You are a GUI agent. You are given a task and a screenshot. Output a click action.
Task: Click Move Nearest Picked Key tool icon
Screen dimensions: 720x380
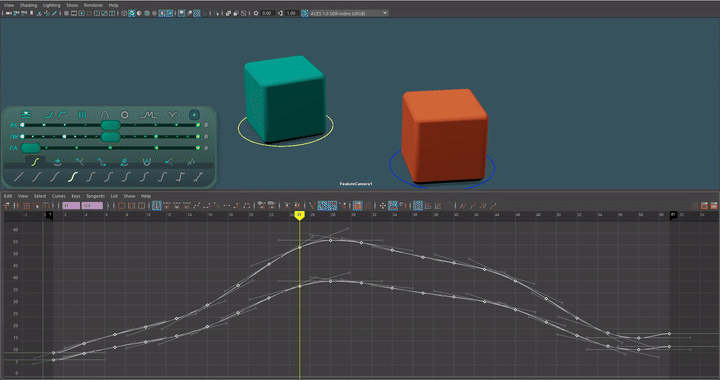[6, 206]
